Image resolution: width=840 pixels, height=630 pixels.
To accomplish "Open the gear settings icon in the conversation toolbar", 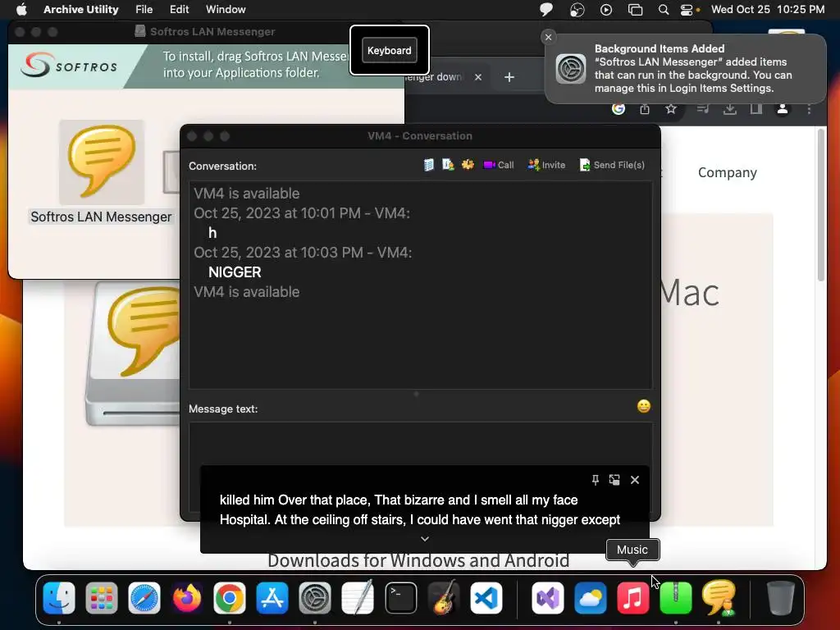I will (x=468, y=165).
